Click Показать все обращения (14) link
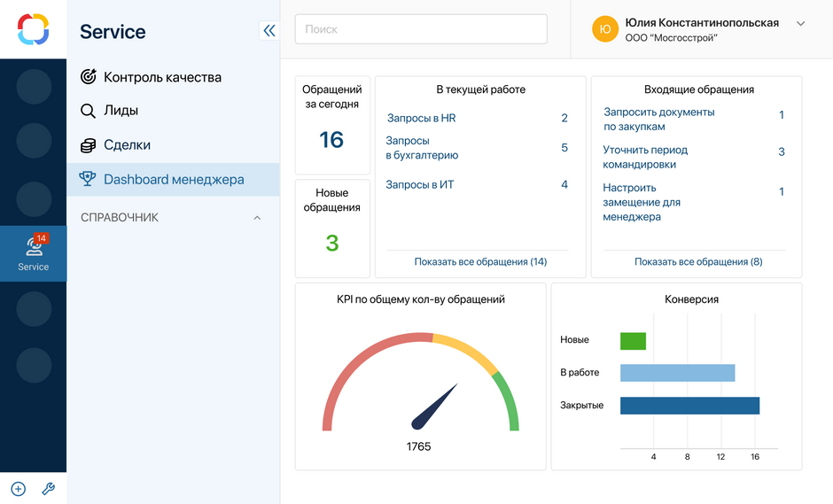Screen dimensions: 833x504 tap(480, 262)
